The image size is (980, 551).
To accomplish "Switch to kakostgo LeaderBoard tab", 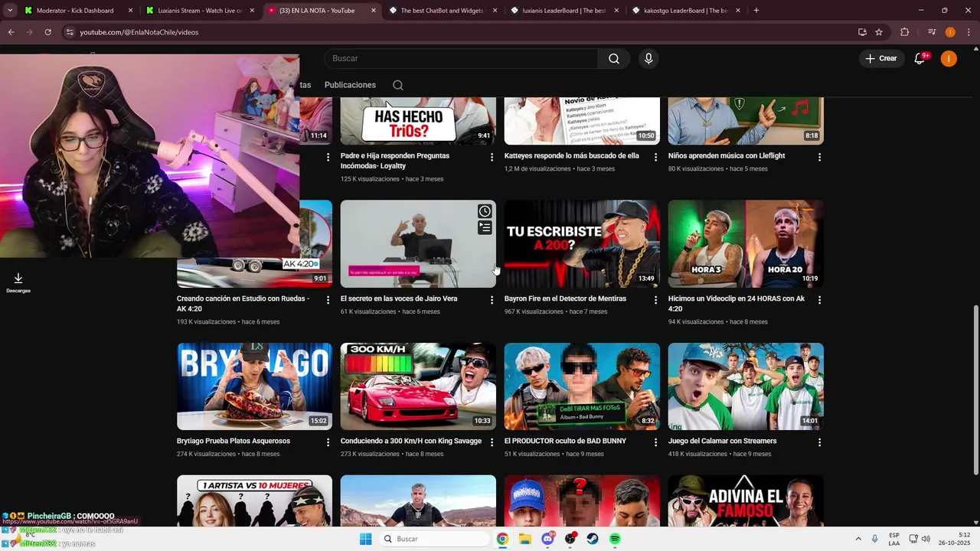I will tap(688, 11).
